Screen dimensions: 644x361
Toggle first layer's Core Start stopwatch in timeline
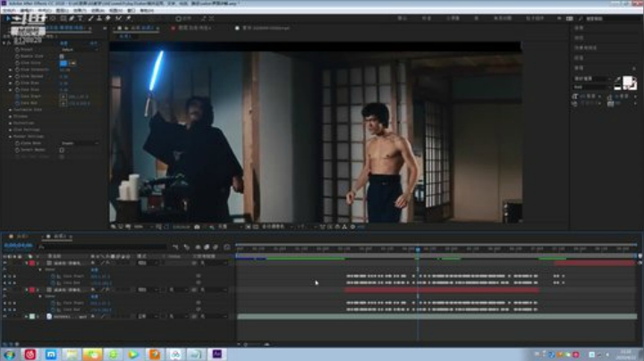tap(53, 276)
